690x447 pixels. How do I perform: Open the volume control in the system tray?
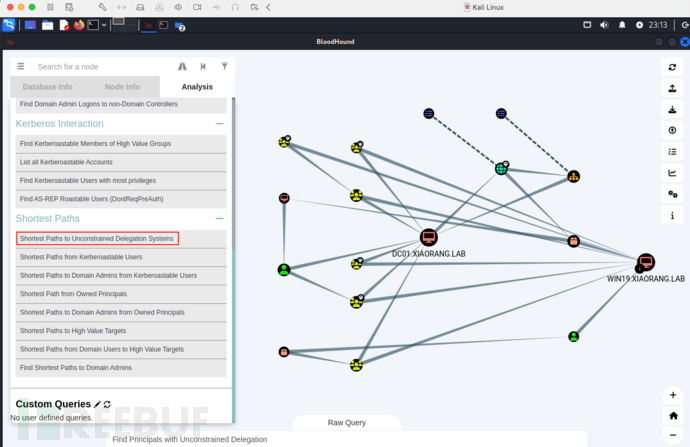click(x=604, y=25)
